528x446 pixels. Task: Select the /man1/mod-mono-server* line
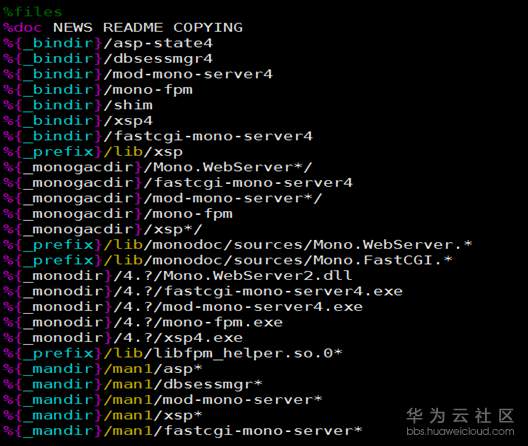163,400
